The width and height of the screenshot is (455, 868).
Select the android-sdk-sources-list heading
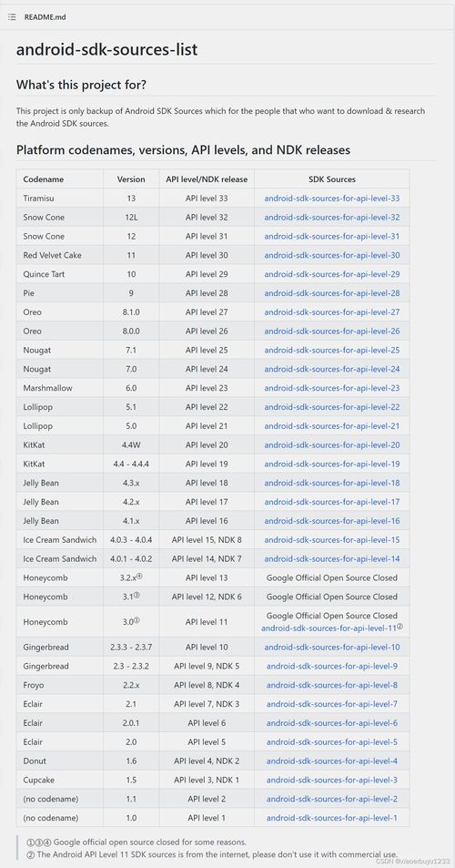pyautogui.click(x=106, y=50)
